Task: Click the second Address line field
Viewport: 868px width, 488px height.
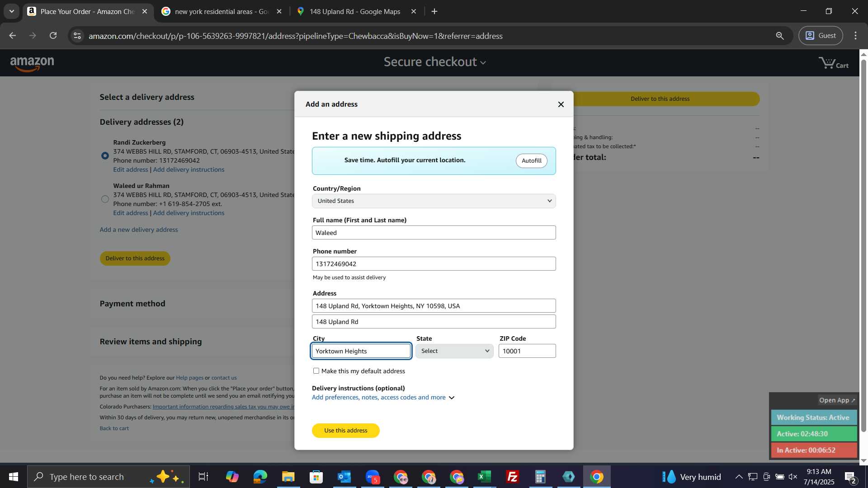Action: [x=434, y=322]
